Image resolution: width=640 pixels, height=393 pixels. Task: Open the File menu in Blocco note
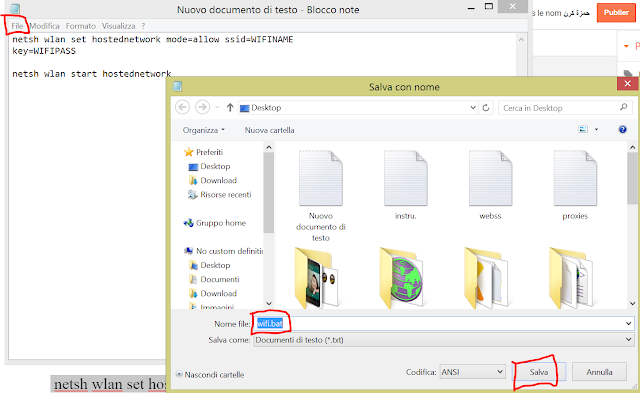coord(17,26)
